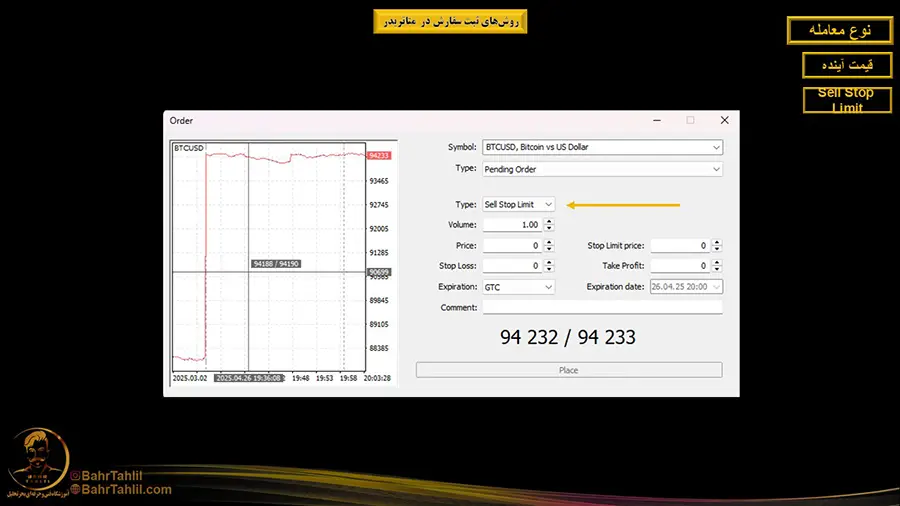Expand the GTC Expiration dropdown
The height and width of the screenshot is (506, 900).
click(518, 287)
